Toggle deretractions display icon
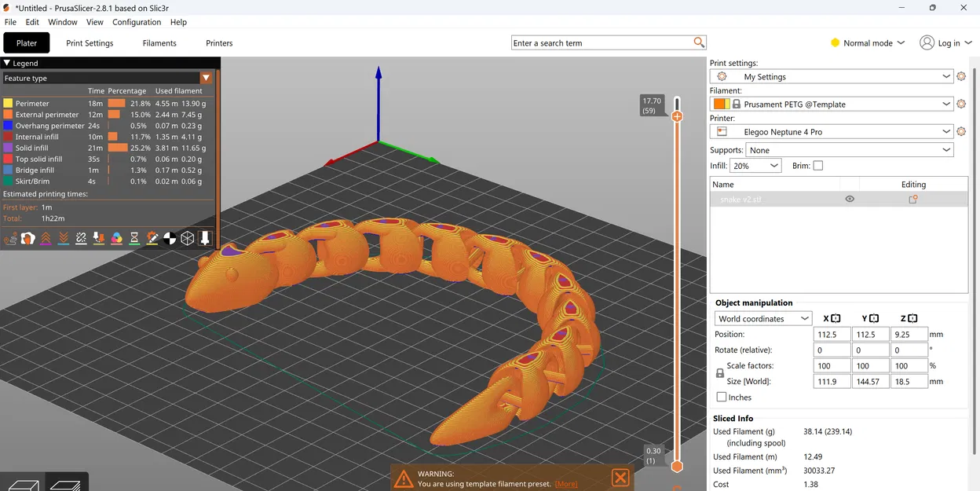This screenshot has height=491, width=980. coord(63,238)
